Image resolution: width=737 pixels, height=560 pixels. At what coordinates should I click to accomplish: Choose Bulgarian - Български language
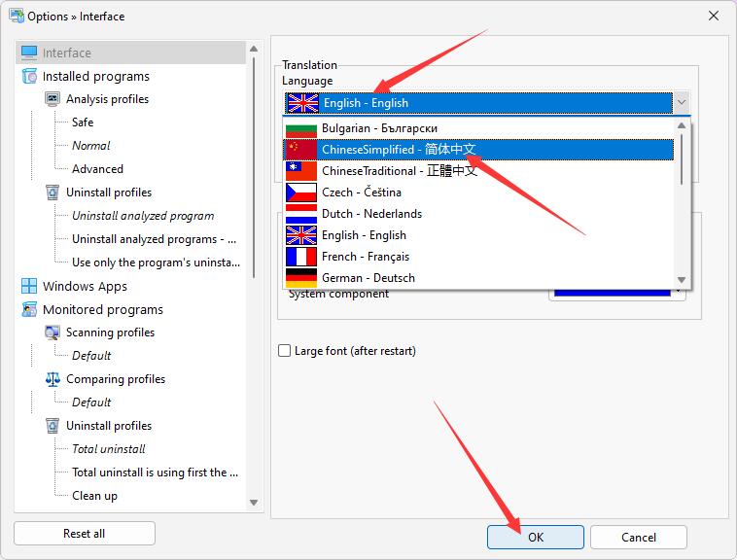[478, 128]
